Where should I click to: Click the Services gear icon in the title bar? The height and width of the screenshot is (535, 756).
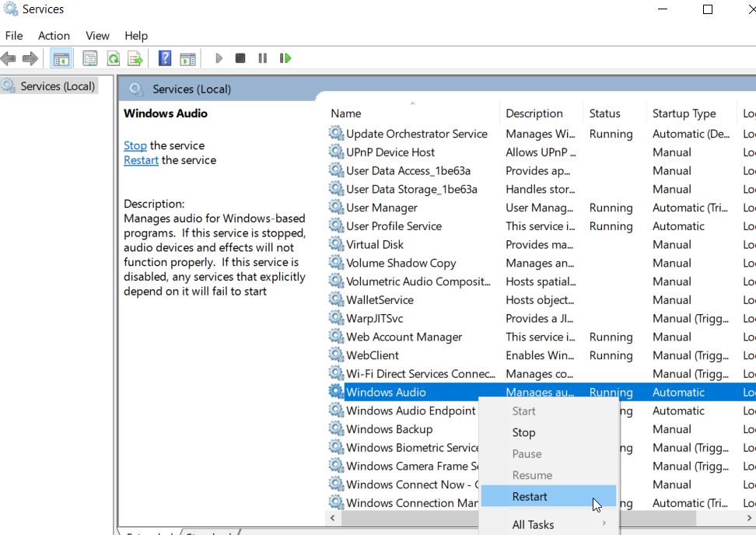(x=11, y=9)
